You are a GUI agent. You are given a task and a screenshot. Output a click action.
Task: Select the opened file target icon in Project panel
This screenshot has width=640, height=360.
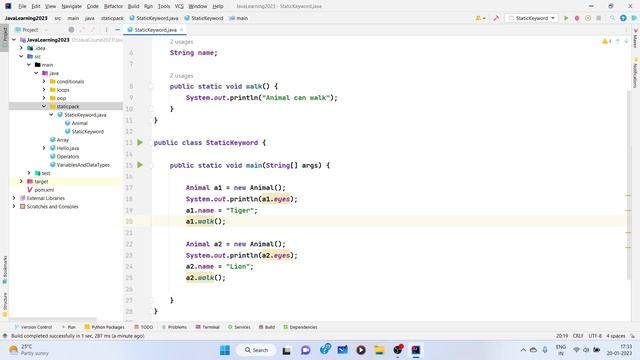pos(71,30)
